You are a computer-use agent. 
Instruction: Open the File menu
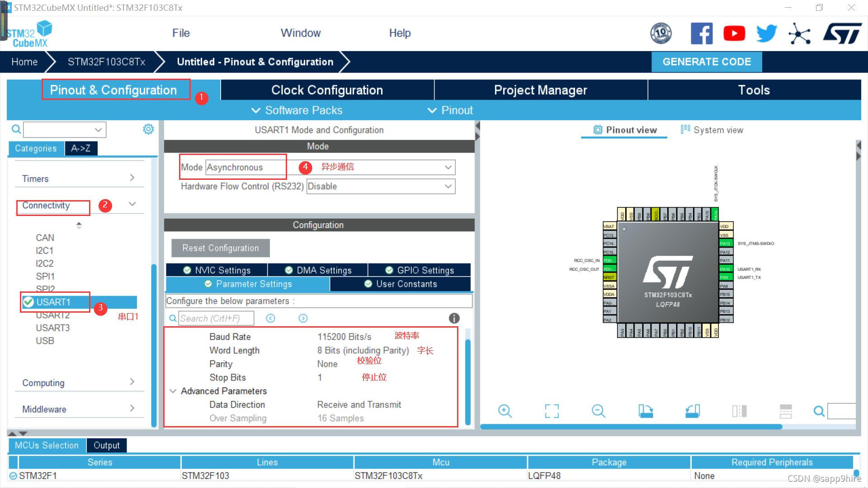tap(181, 33)
